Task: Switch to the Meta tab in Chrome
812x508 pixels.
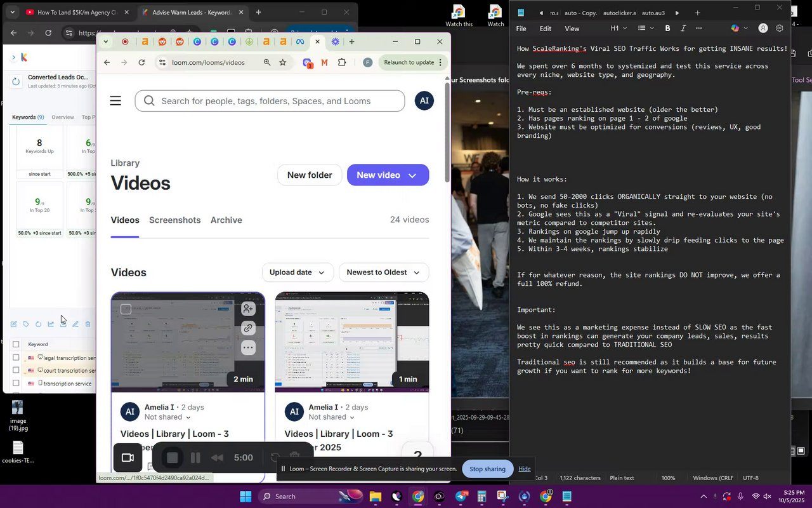Action: tap(300, 42)
